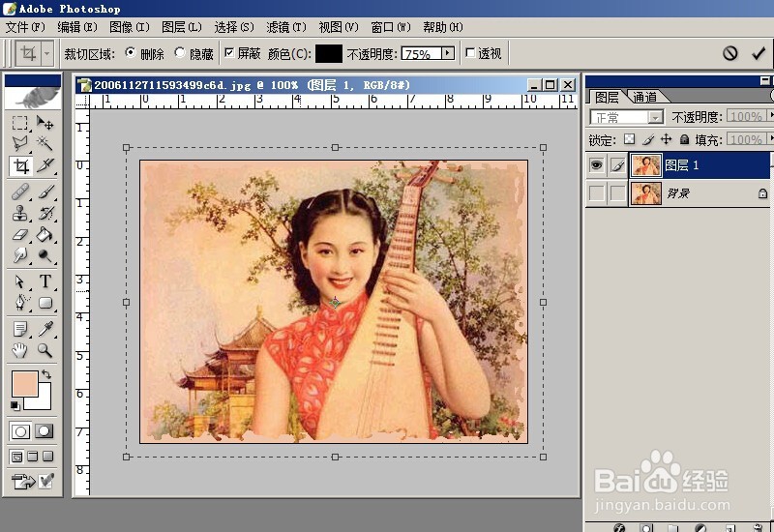Image resolution: width=774 pixels, height=532 pixels.
Task: Toggle lock image pixels brush icon
Action: (648, 139)
